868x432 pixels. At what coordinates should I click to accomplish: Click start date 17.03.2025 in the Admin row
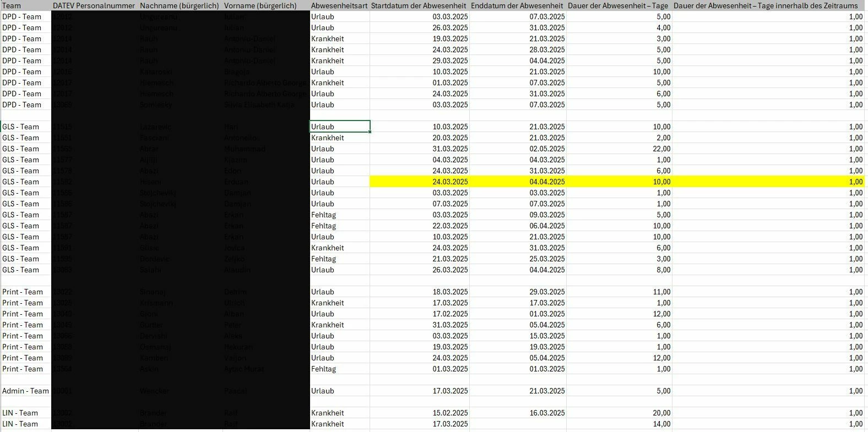pyautogui.click(x=450, y=391)
